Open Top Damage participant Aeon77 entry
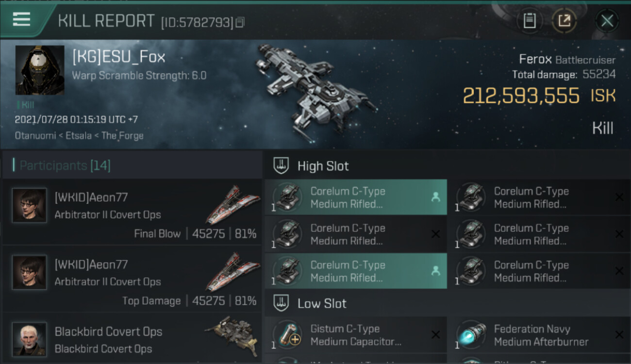The height and width of the screenshot is (364, 631). pos(132,279)
